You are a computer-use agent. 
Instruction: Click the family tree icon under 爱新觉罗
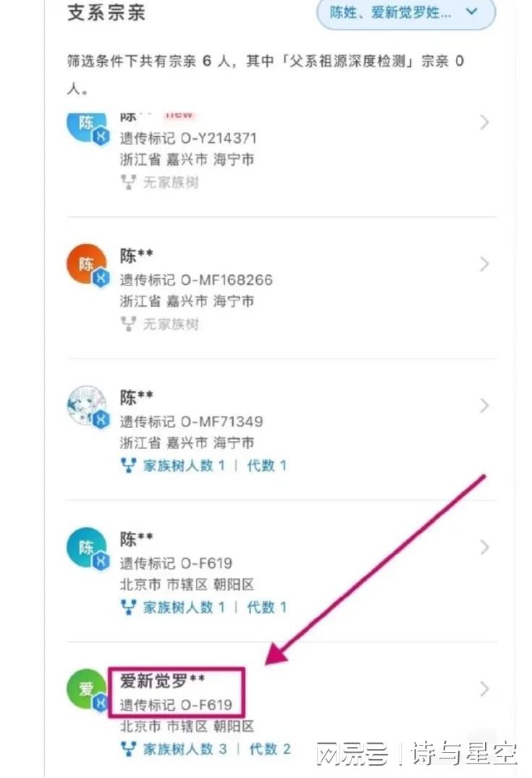128,748
